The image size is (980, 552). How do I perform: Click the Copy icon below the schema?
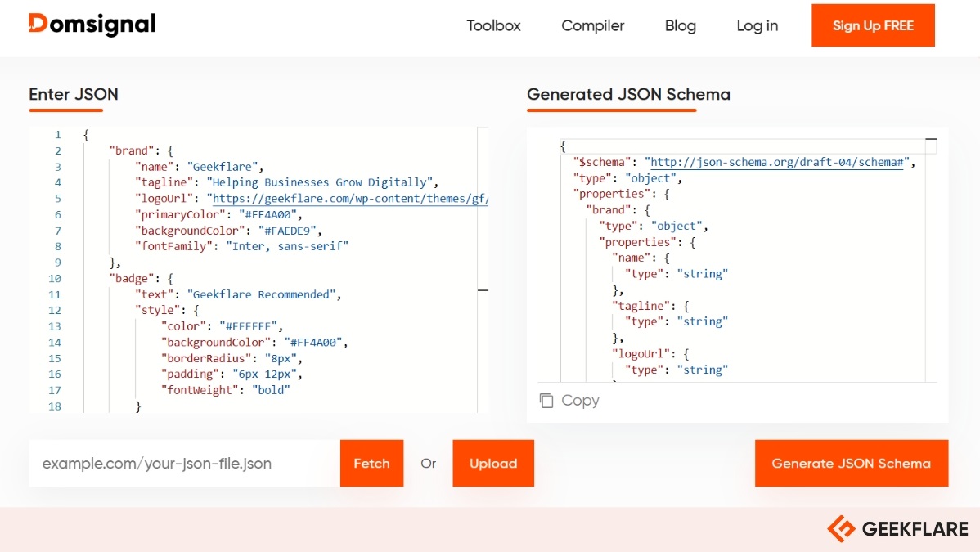[x=546, y=400]
